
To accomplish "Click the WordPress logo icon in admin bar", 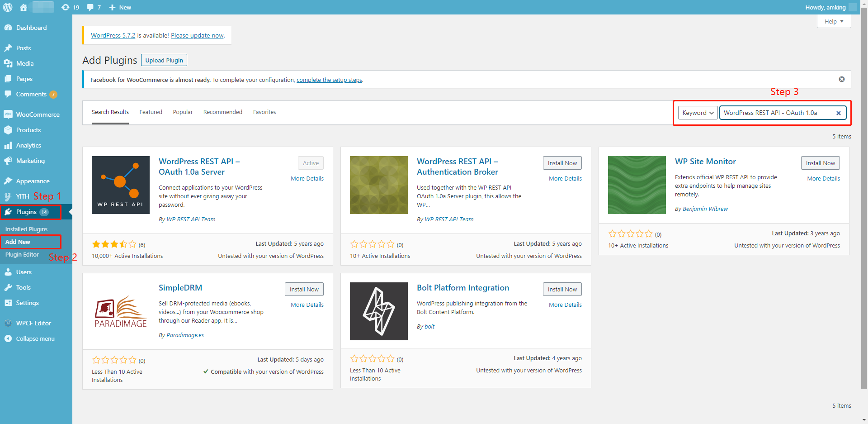I will [x=8, y=7].
